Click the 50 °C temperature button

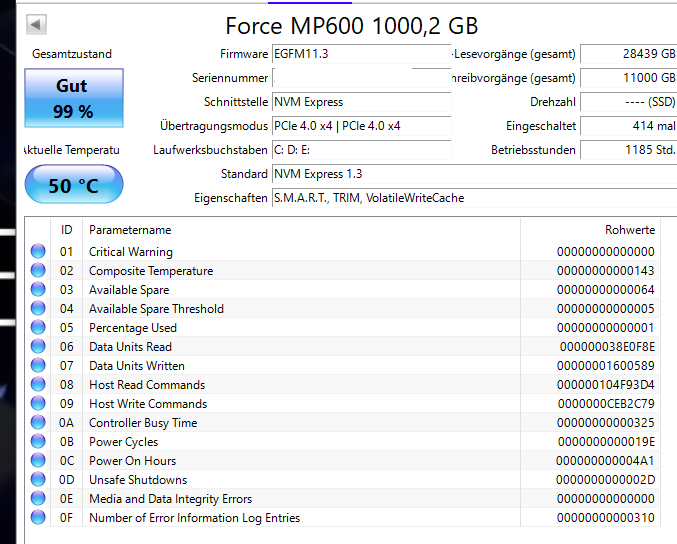tap(74, 184)
